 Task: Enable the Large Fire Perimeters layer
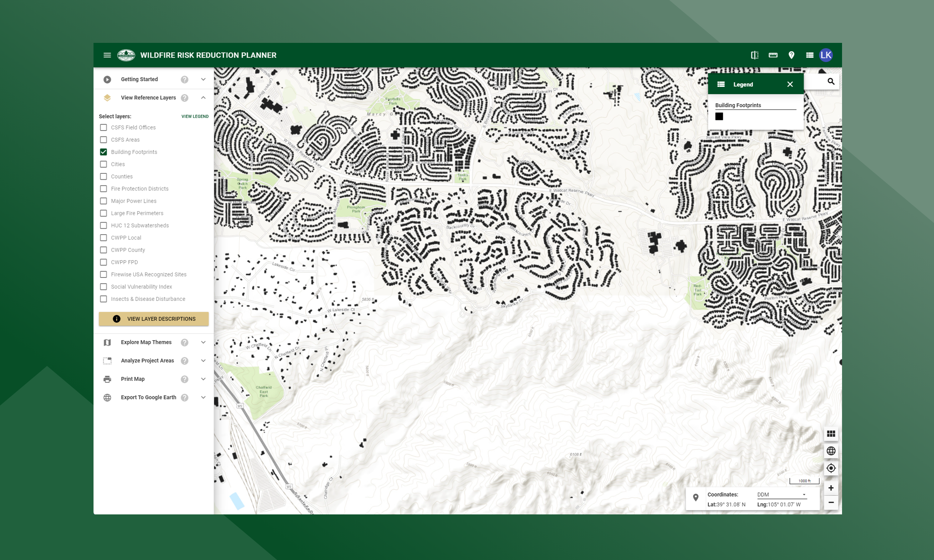tap(103, 213)
